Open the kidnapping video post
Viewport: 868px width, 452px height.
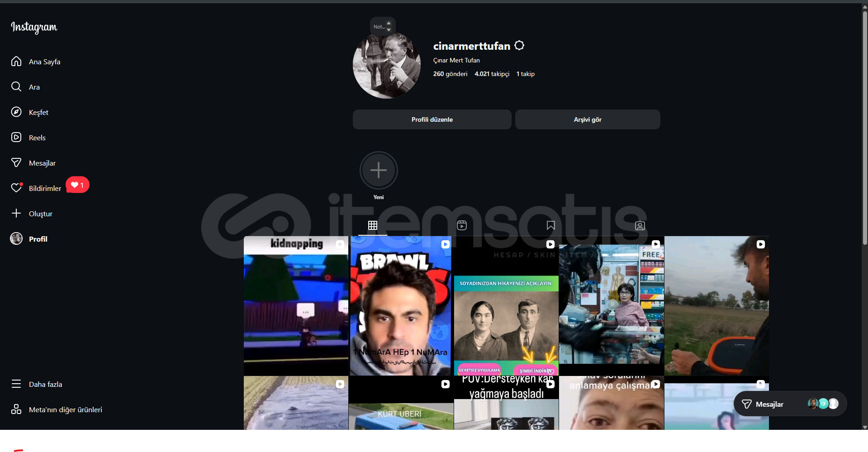[296, 306]
